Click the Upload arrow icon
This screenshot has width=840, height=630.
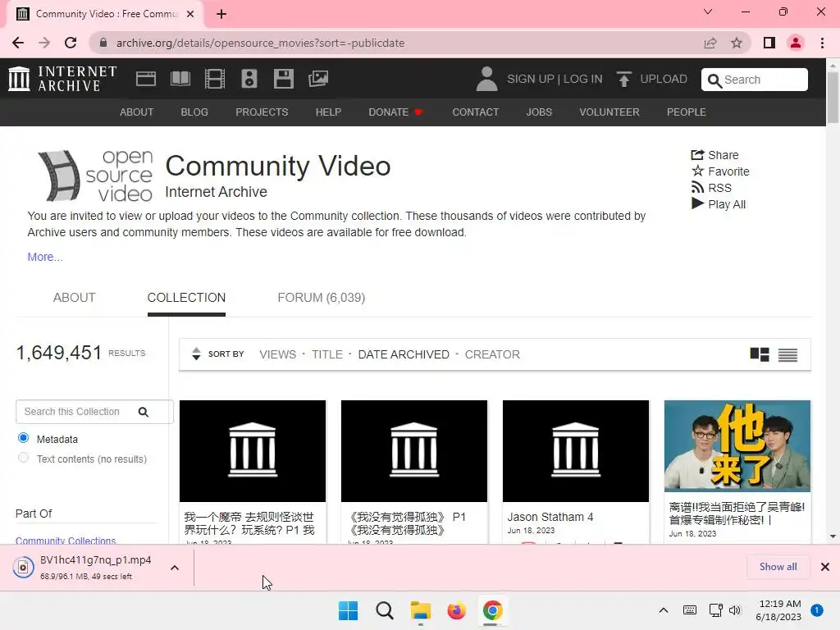tap(623, 80)
